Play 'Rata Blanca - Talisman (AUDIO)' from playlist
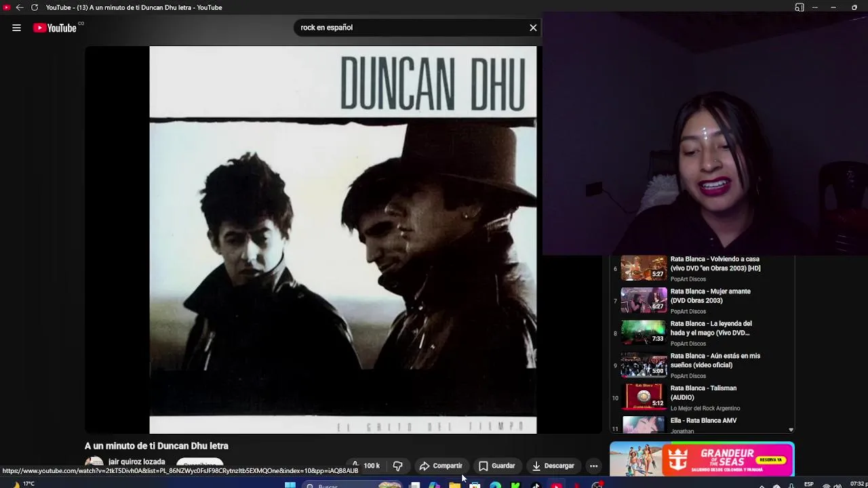 coord(704,392)
